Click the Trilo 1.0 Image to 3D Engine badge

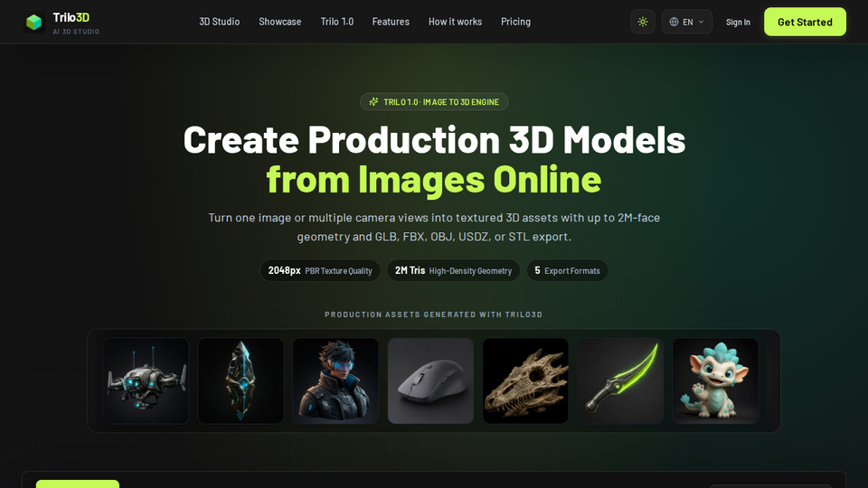pyautogui.click(x=434, y=102)
